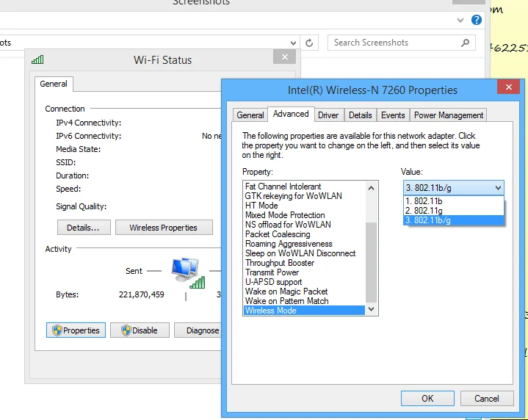Expand the Explorer ribbon chevron near help
The height and width of the screenshot is (420, 528).
pyautogui.click(x=460, y=21)
